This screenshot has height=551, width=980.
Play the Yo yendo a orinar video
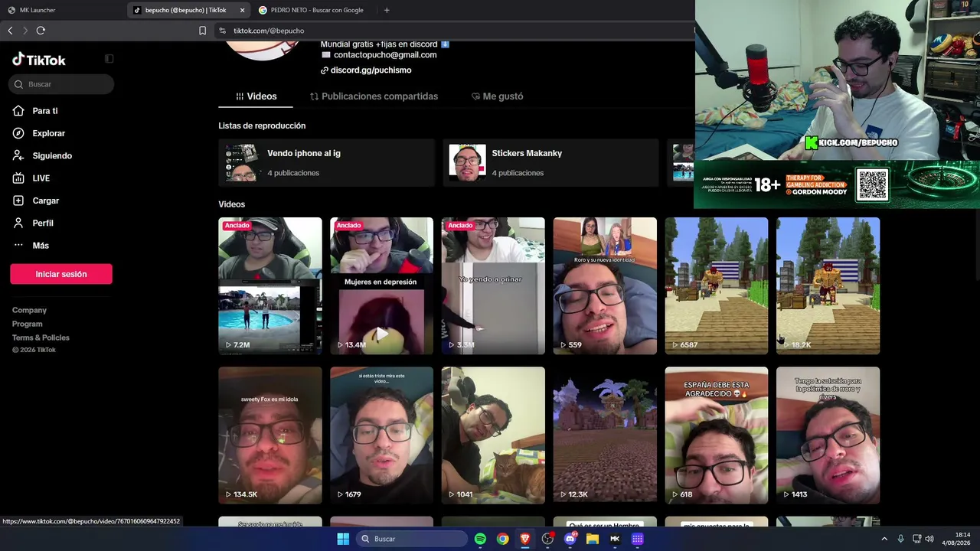(493, 285)
